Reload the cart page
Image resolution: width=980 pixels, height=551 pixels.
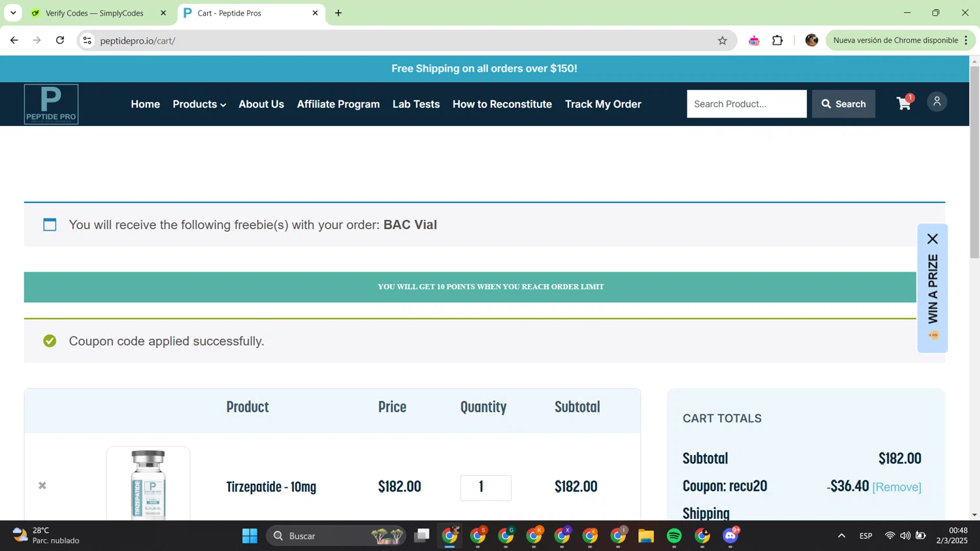60,40
